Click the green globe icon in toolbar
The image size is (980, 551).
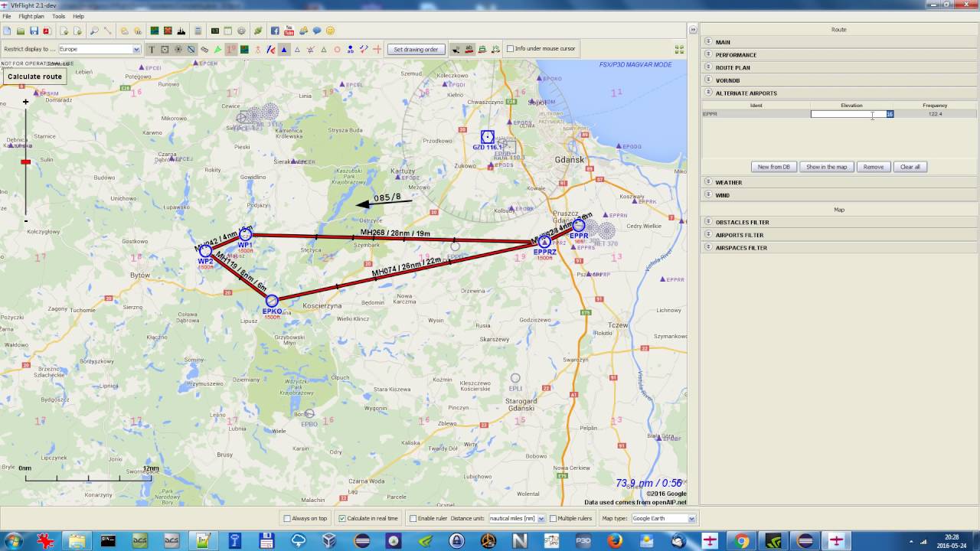click(258, 31)
